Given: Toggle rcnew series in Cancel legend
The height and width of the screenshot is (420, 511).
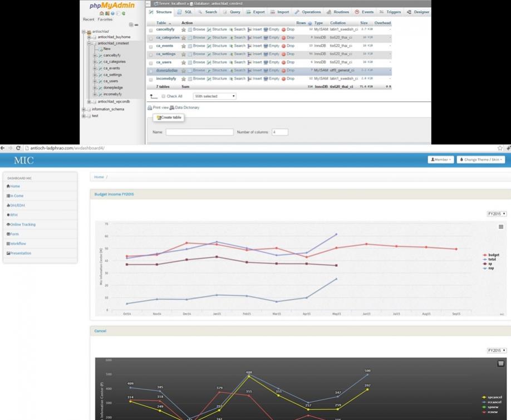Looking at the screenshot, I should click(490, 412).
